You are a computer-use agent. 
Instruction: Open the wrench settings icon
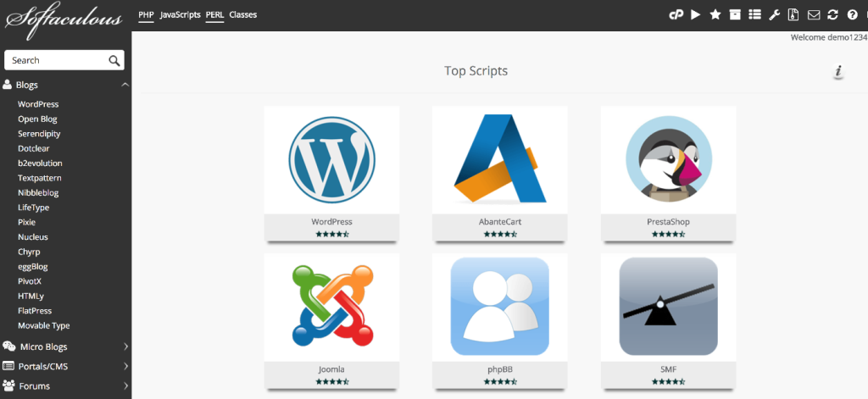coord(774,15)
